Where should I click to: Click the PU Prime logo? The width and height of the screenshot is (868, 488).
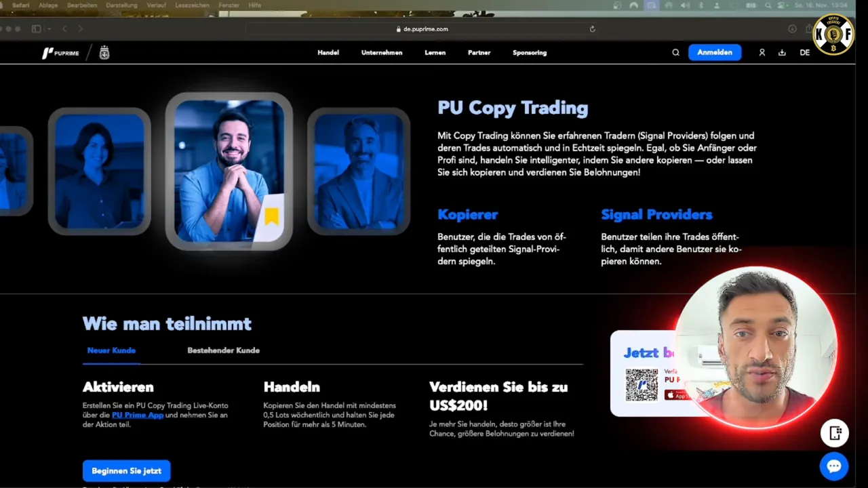[61, 53]
